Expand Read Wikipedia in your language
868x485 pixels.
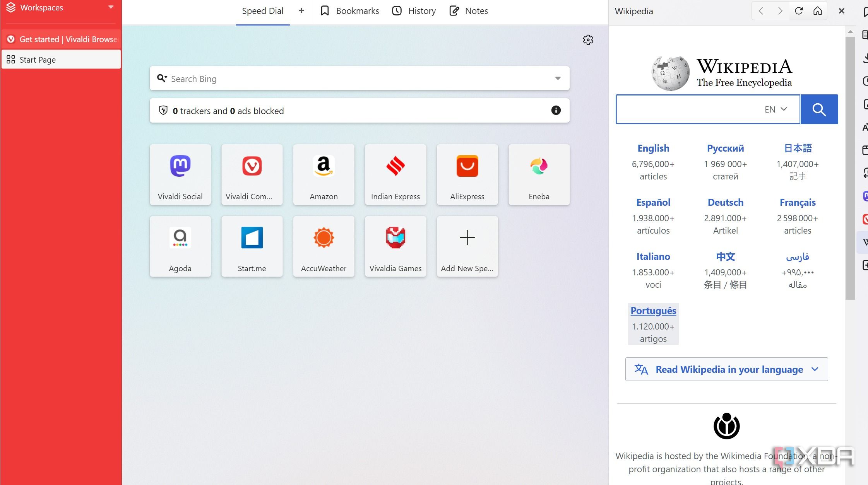726,369
